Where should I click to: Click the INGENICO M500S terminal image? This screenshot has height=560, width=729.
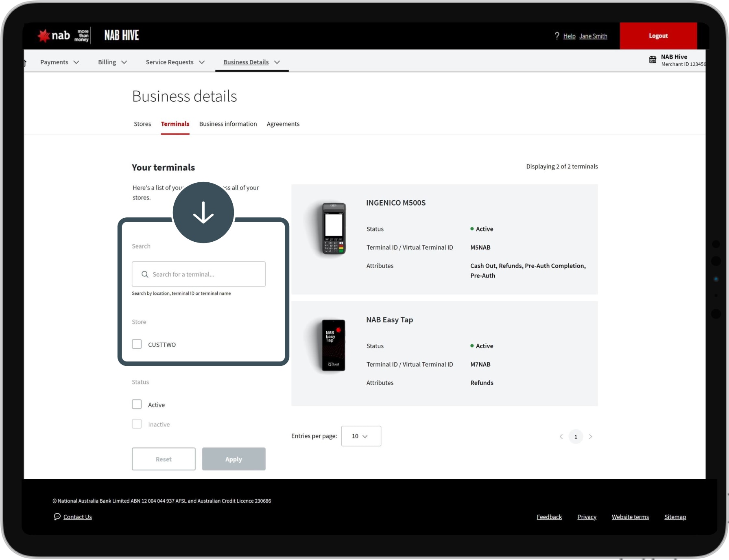click(x=334, y=229)
